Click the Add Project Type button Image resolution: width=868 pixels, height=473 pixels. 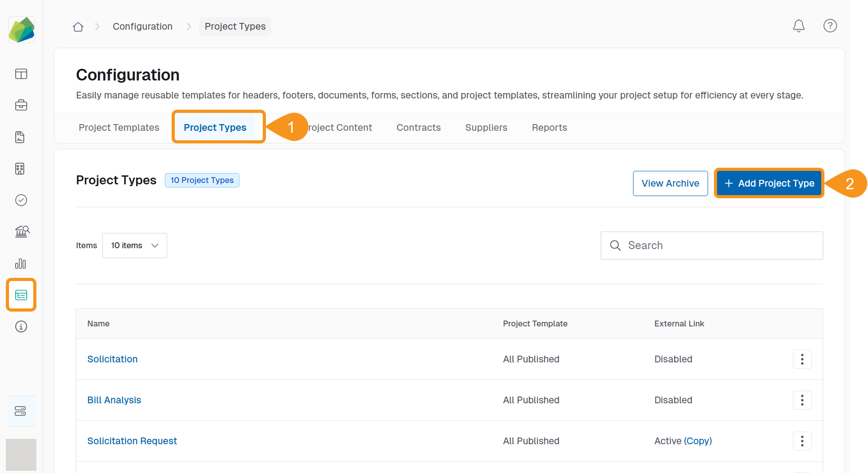769,183
